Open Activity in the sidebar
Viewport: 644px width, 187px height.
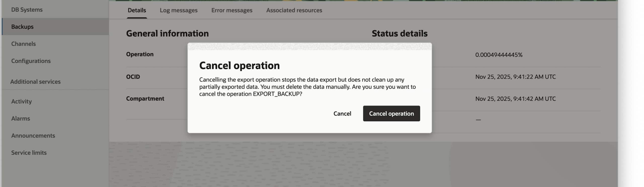tap(21, 101)
